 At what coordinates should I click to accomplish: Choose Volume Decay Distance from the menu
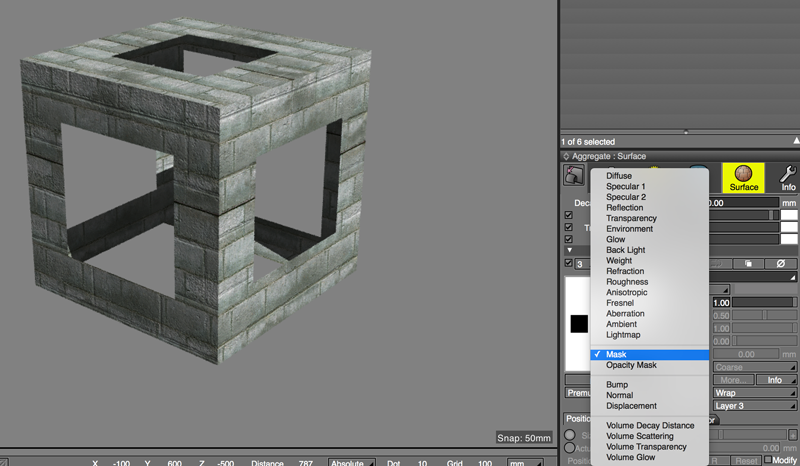(649, 425)
